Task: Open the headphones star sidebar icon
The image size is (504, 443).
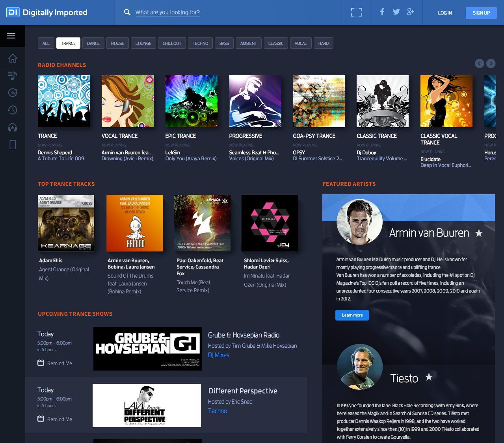Action: pos(13,127)
